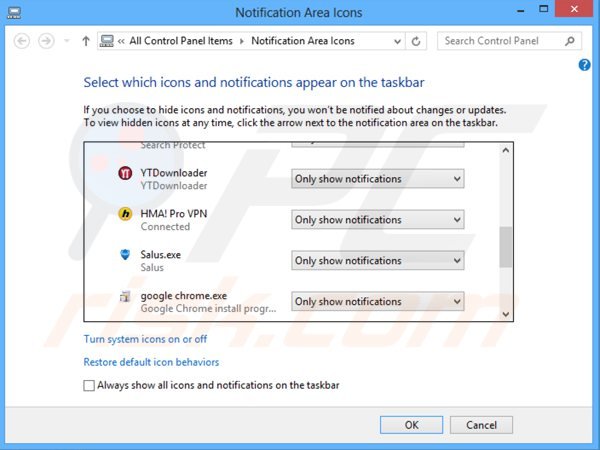Show hidden breadcrumb locations double chevron
Viewport: 600px width, 450px height.
[x=121, y=41]
